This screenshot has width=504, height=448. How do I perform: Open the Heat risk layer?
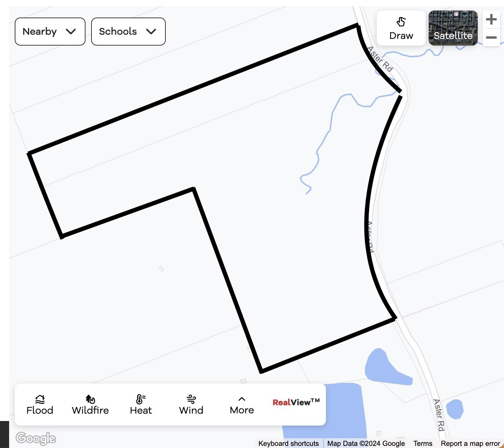(141, 399)
